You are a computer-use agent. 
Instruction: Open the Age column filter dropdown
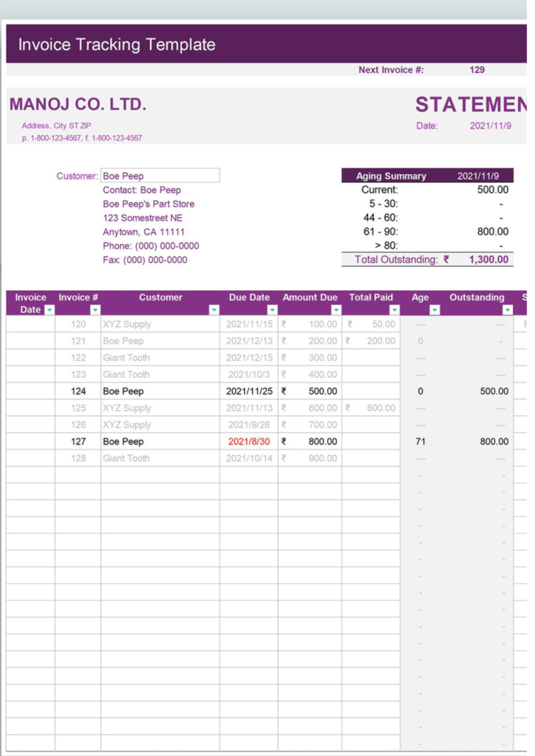pos(435,310)
